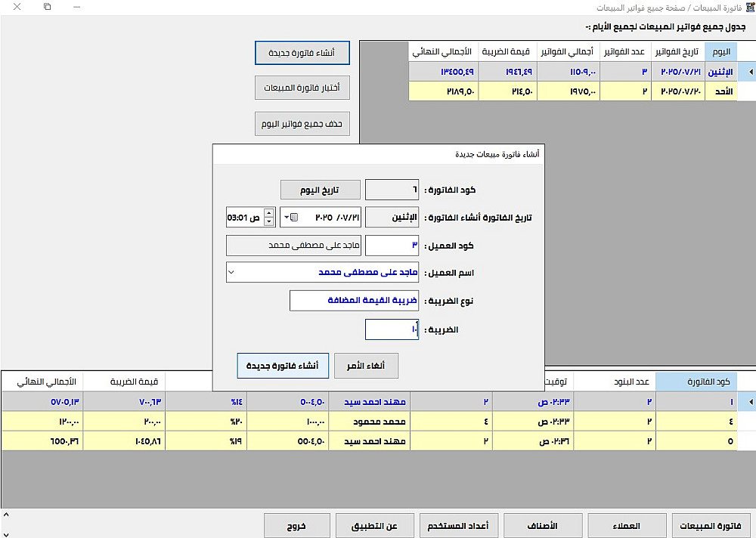
Task: Click the ٦٥٥٠,٣٦ final total cell
Action: (42, 441)
